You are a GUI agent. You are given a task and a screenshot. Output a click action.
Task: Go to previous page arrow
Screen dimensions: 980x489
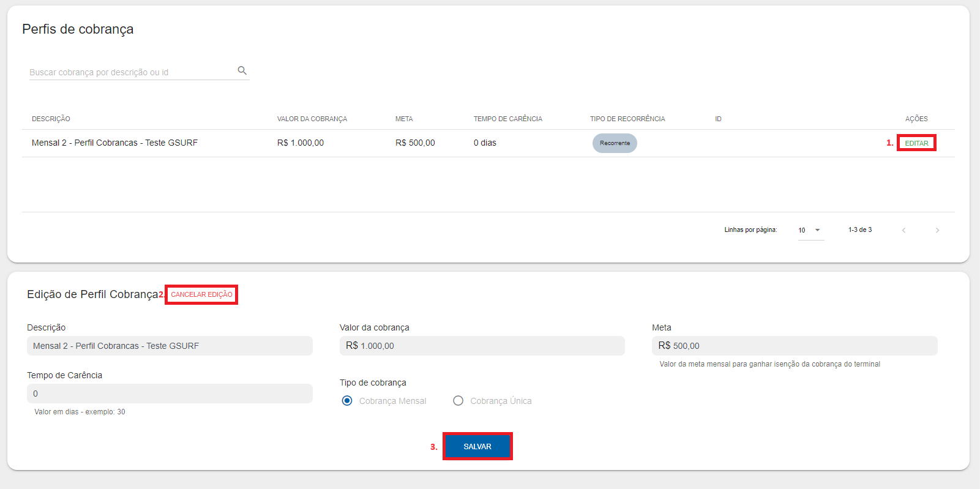[x=903, y=230]
